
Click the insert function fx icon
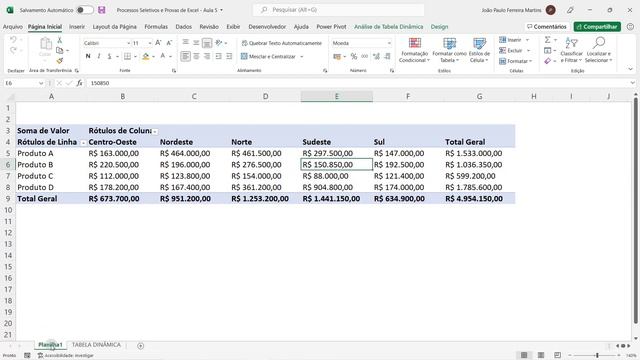79,83
